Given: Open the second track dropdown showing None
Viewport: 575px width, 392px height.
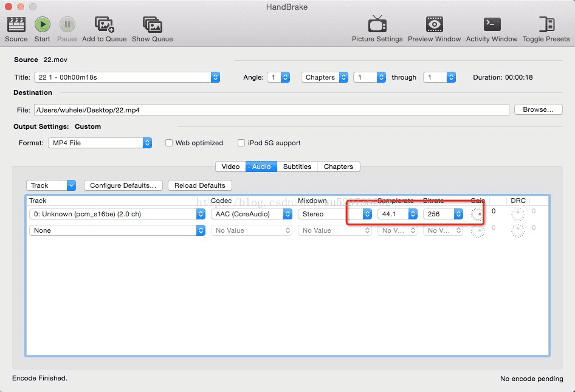Looking at the screenshot, I should tap(117, 231).
